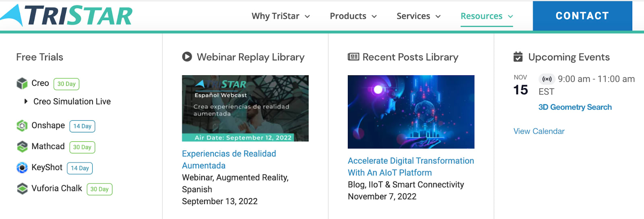Click the CONTACT button

tap(582, 16)
